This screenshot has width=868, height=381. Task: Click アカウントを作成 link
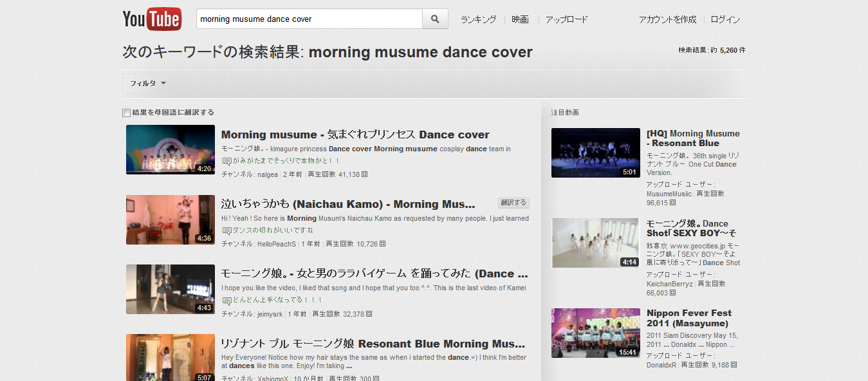tap(667, 19)
